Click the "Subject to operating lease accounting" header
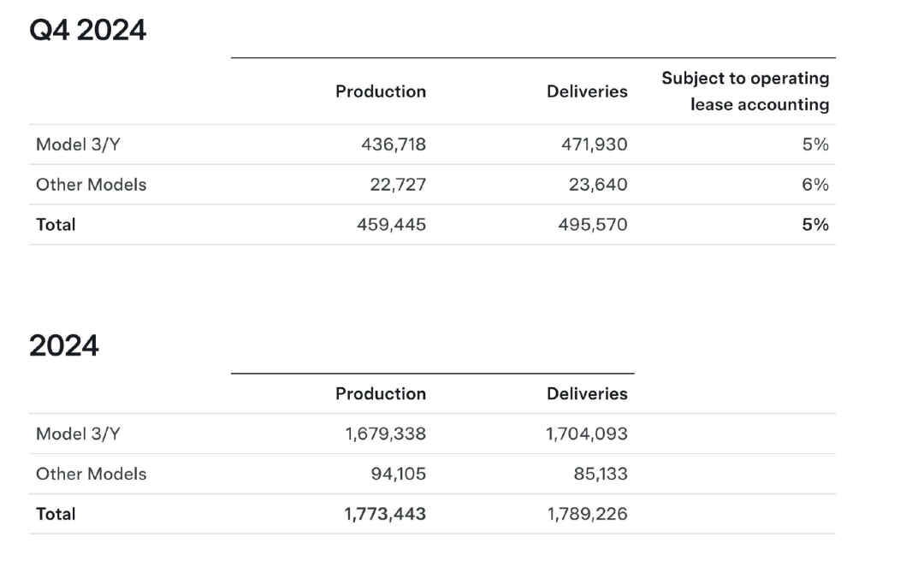 [x=745, y=91]
